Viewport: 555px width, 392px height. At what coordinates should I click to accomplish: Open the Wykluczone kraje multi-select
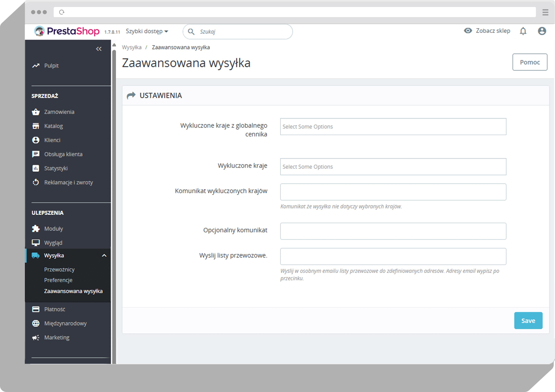(x=393, y=167)
